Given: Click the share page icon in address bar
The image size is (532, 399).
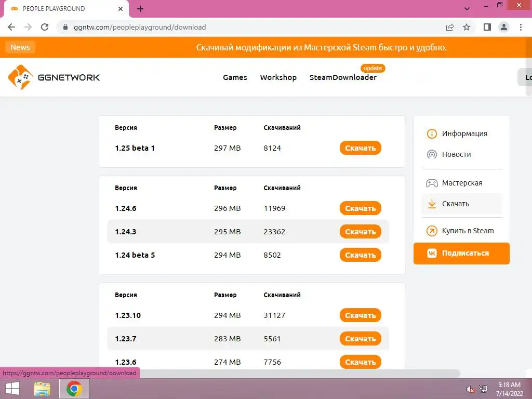Looking at the screenshot, I should [x=450, y=27].
